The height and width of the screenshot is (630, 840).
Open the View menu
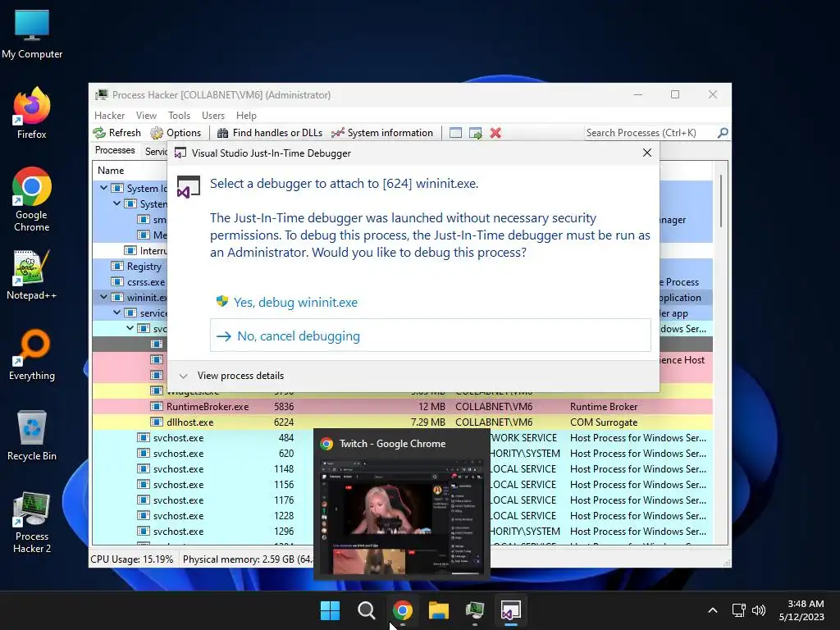click(146, 115)
